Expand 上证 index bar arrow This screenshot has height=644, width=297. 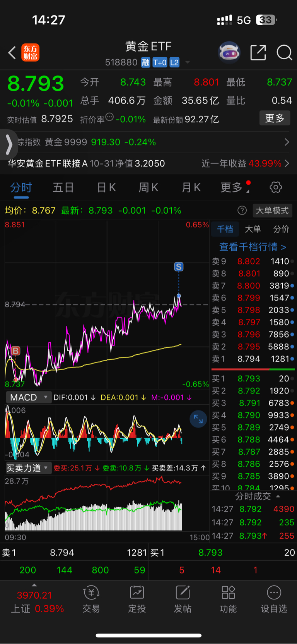34,585
